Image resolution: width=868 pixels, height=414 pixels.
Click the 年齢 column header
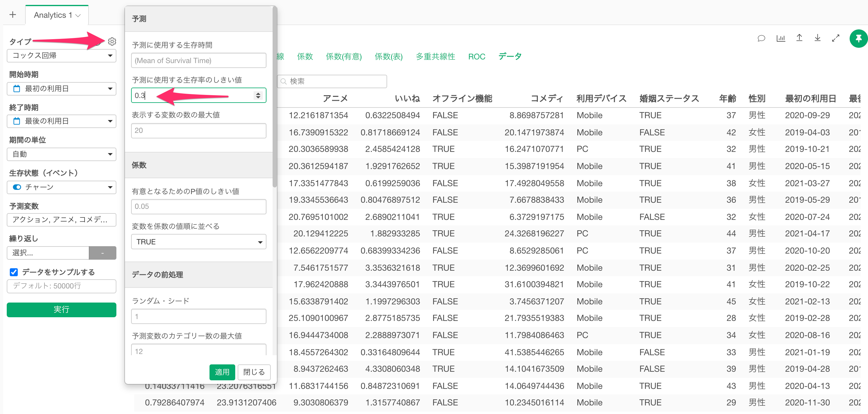727,98
